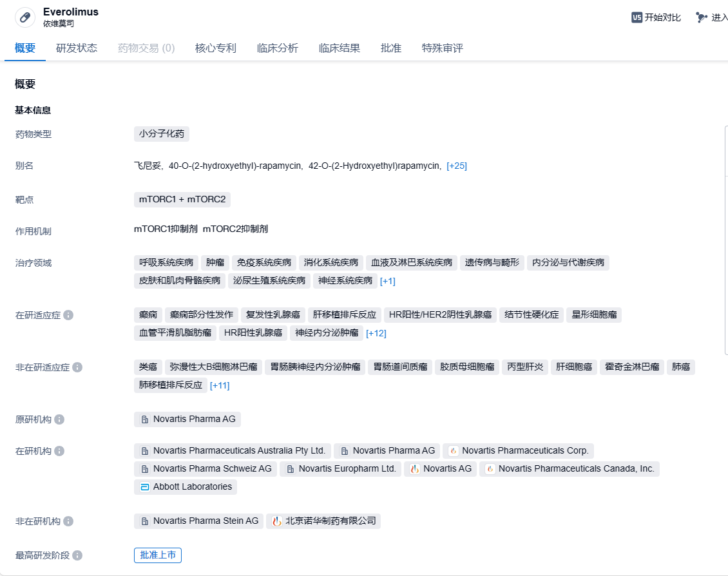This screenshot has height=576, width=728.
Task: Expand +1 more therapeutic areas
Action: [x=388, y=281]
